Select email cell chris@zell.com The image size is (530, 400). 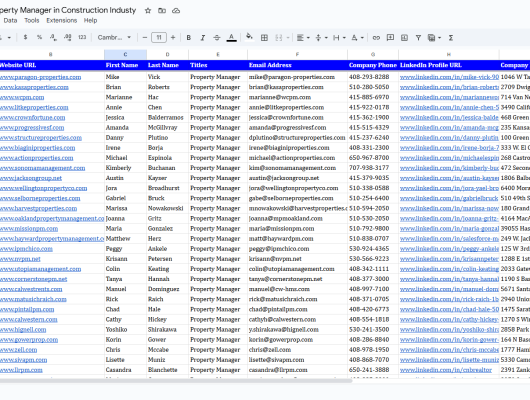click(297, 350)
